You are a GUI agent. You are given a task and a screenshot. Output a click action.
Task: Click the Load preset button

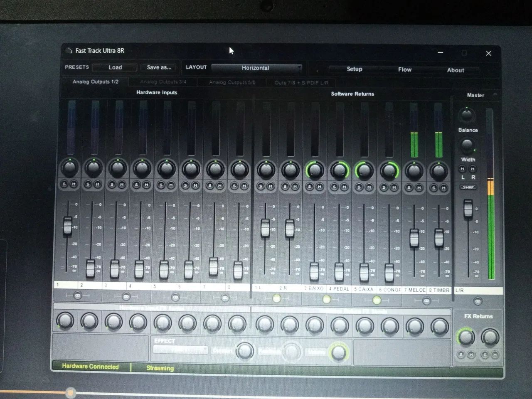[x=115, y=67]
